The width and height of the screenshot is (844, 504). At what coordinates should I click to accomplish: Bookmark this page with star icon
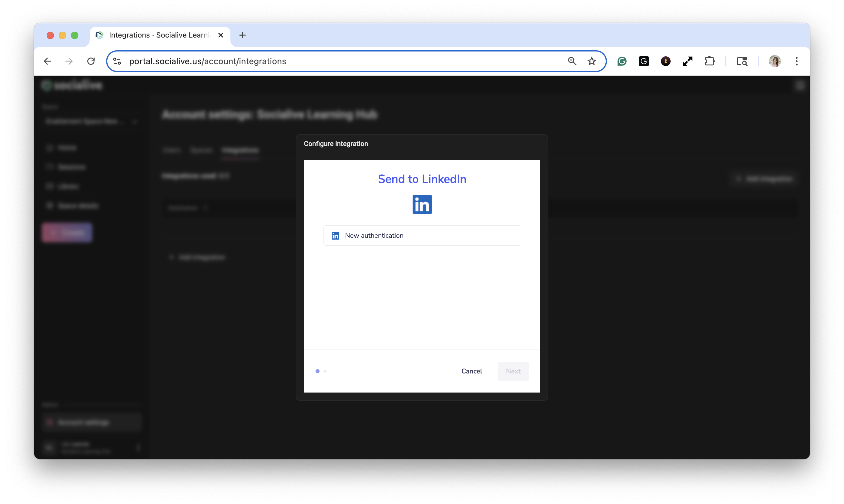[x=592, y=61]
